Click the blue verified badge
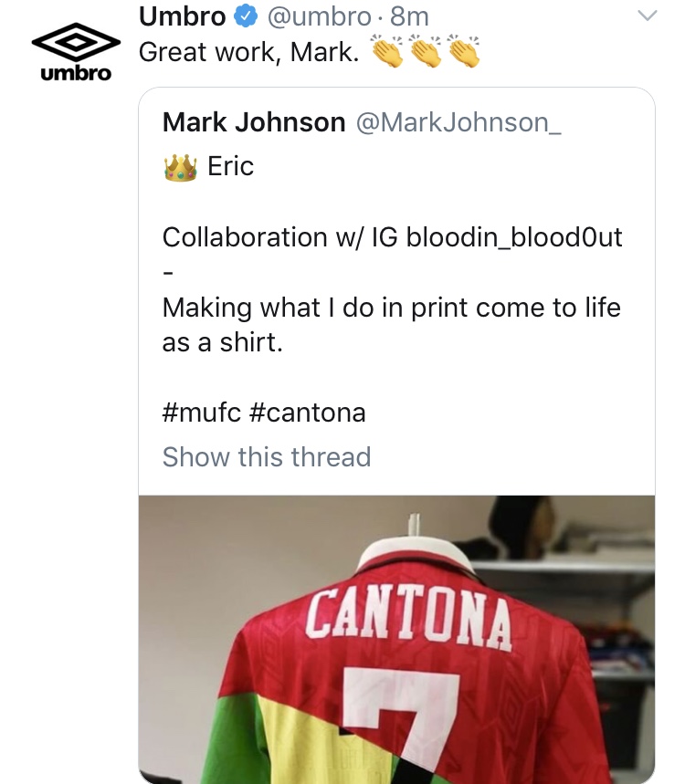The image size is (685, 784). (x=244, y=16)
